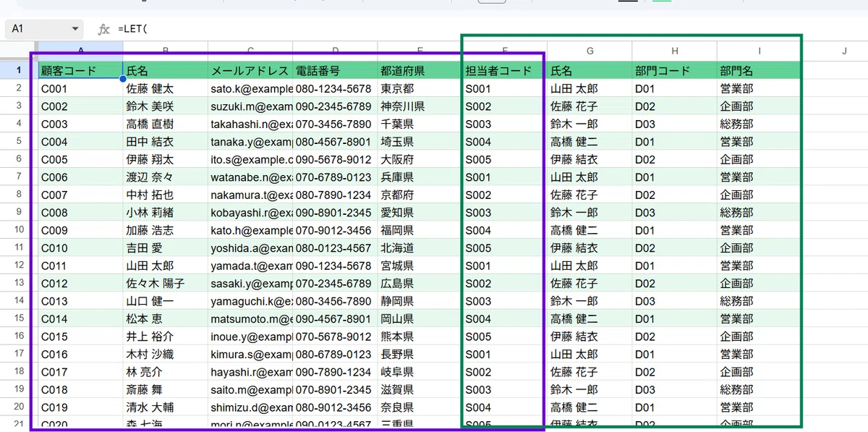This screenshot has width=868, height=432.
Task: Click the prefecture cell 熊本県
Action: 420,336
